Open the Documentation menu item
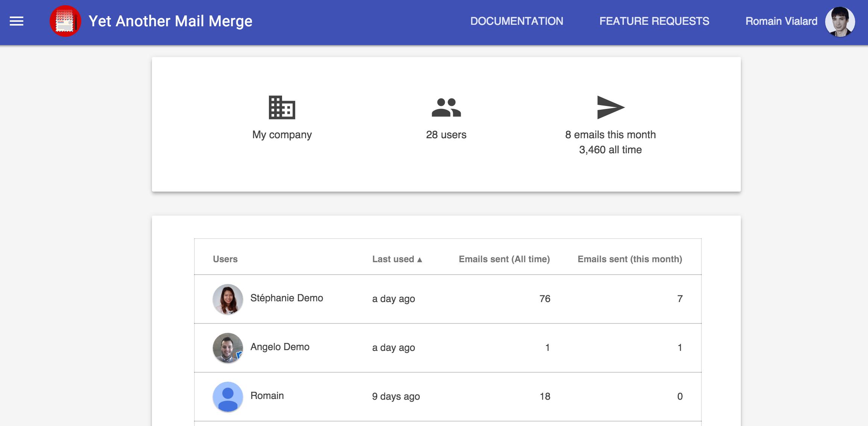868x426 pixels. point(516,21)
